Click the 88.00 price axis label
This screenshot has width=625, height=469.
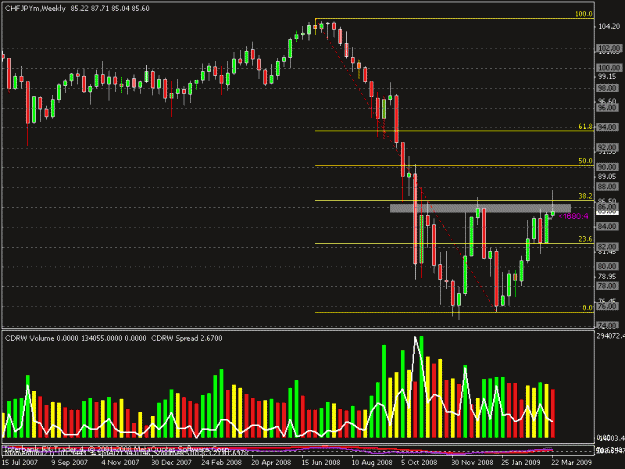pos(607,187)
